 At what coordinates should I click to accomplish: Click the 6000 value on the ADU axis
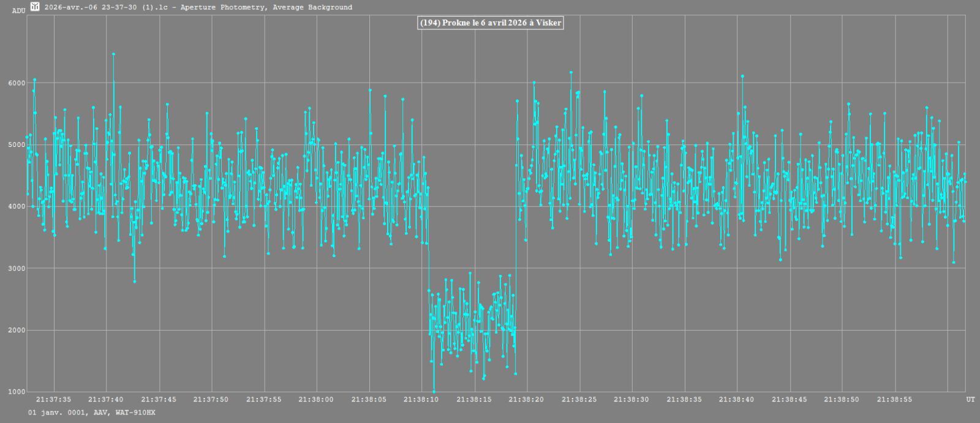17,83
